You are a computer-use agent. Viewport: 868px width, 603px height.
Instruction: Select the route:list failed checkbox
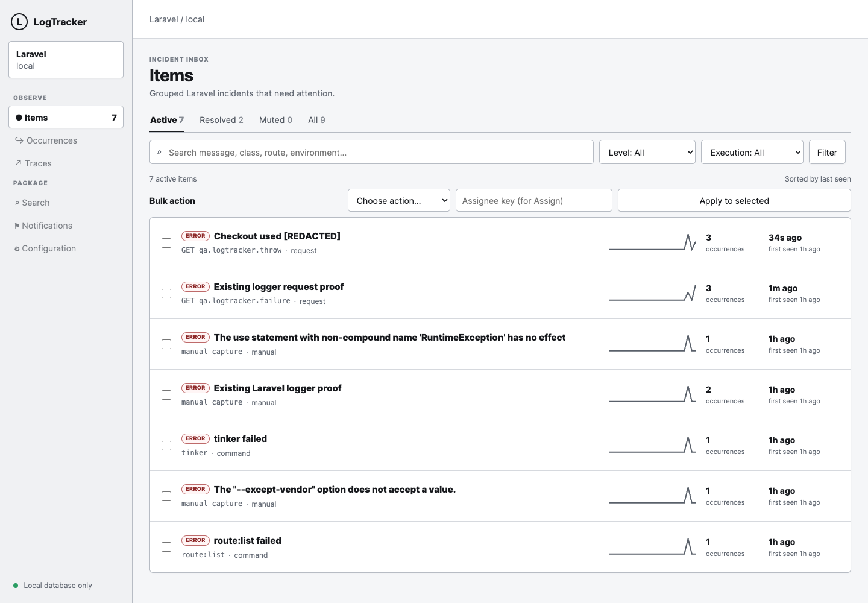(166, 547)
